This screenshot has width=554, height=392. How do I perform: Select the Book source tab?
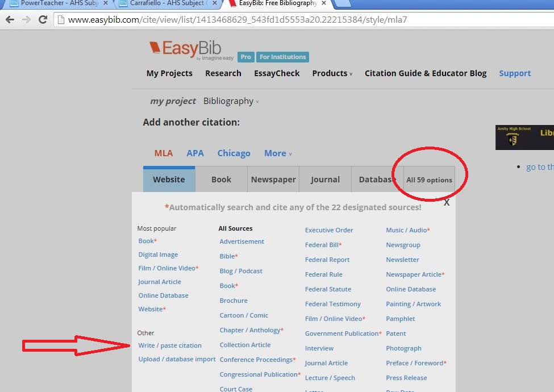(x=221, y=180)
